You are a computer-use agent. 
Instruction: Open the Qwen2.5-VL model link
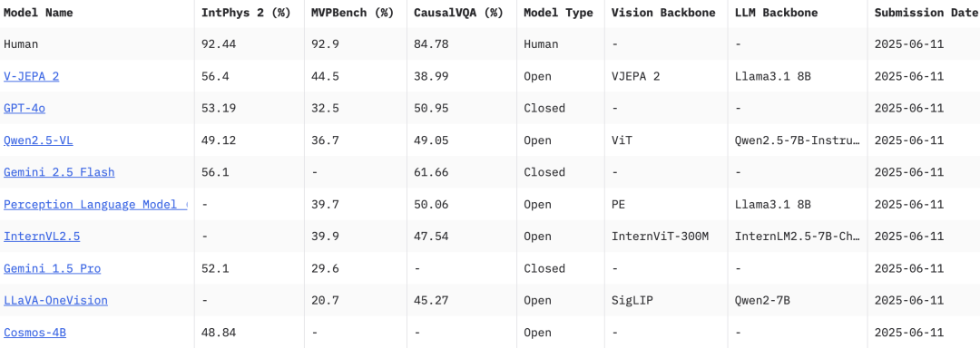(x=38, y=140)
